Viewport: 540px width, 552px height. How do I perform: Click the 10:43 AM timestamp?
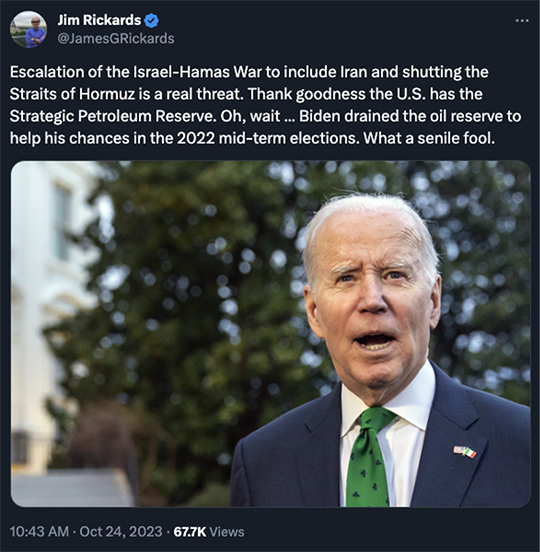point(39,532)
